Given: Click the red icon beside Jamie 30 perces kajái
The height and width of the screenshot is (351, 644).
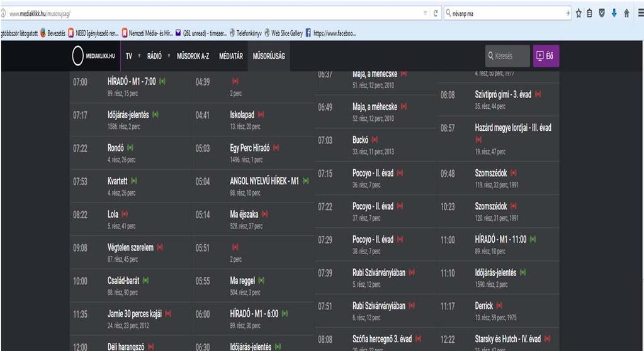Looking at the screenshot, I should (x=168, y=314).
